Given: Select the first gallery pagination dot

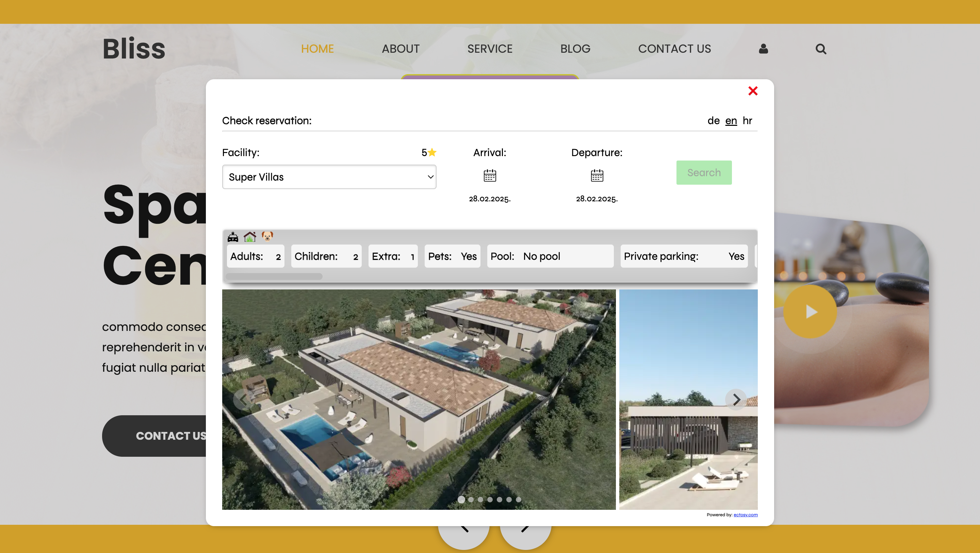Looking at the screenshot, I should (461, 499).
